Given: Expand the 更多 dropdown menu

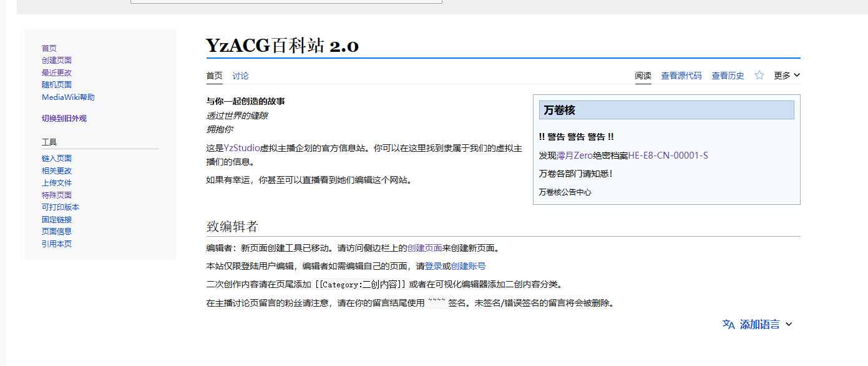Looking at the screenshot, I should pos(786,76).
